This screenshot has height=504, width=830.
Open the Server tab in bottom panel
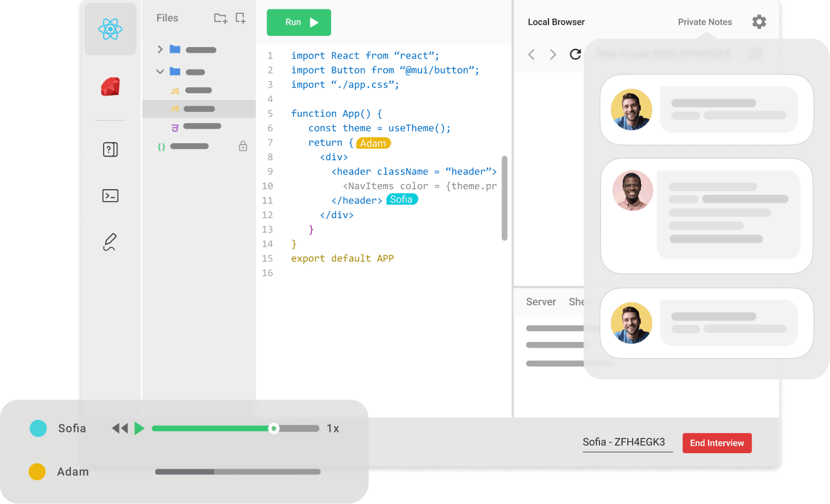[540, 302]
